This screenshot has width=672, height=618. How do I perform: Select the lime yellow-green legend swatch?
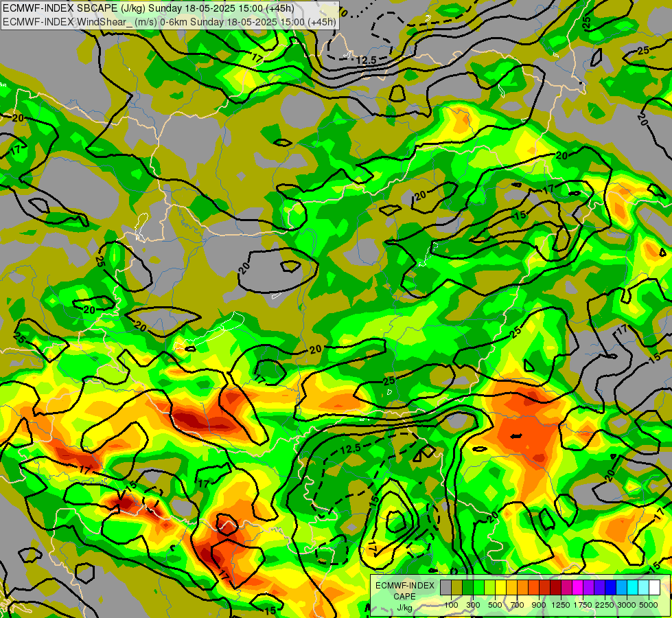[490, 588]
